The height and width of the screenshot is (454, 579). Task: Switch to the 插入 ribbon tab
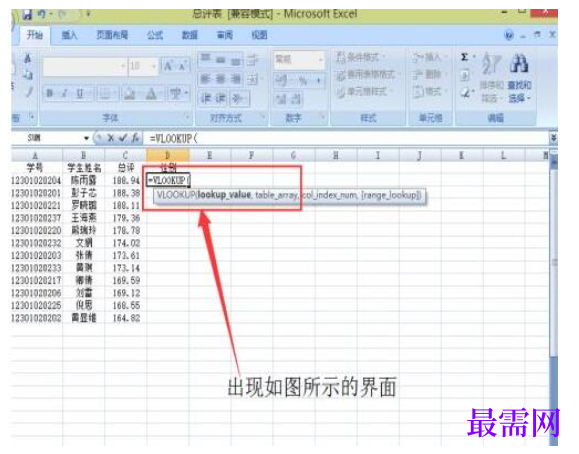pos(69,35)
